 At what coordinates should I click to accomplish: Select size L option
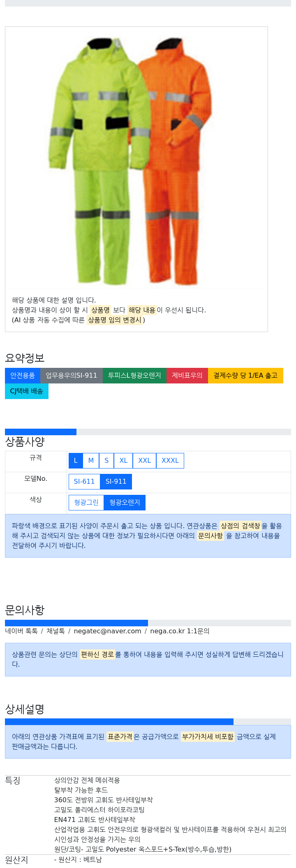coord(76,460)
